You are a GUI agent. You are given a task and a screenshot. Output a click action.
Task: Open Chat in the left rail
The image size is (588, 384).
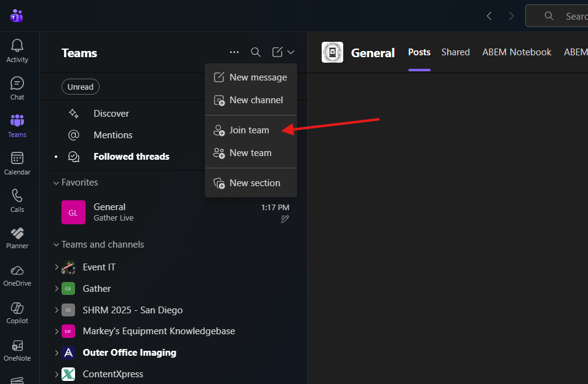tap(17, 88)
